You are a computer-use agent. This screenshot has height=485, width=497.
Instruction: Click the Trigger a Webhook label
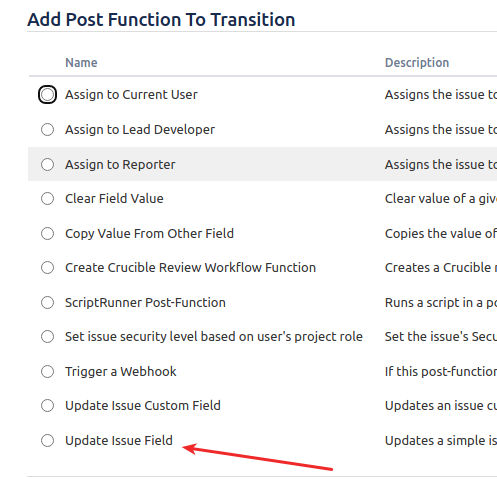pos(121,372)
